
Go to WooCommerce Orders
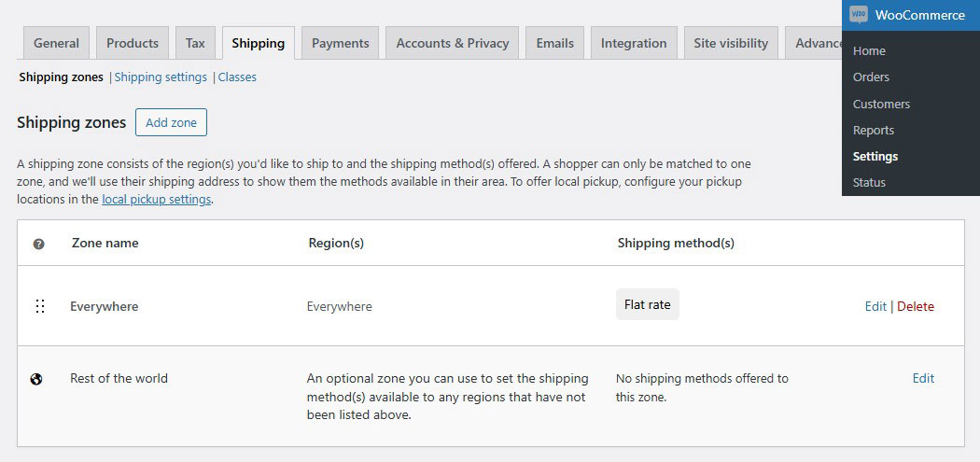871,77
